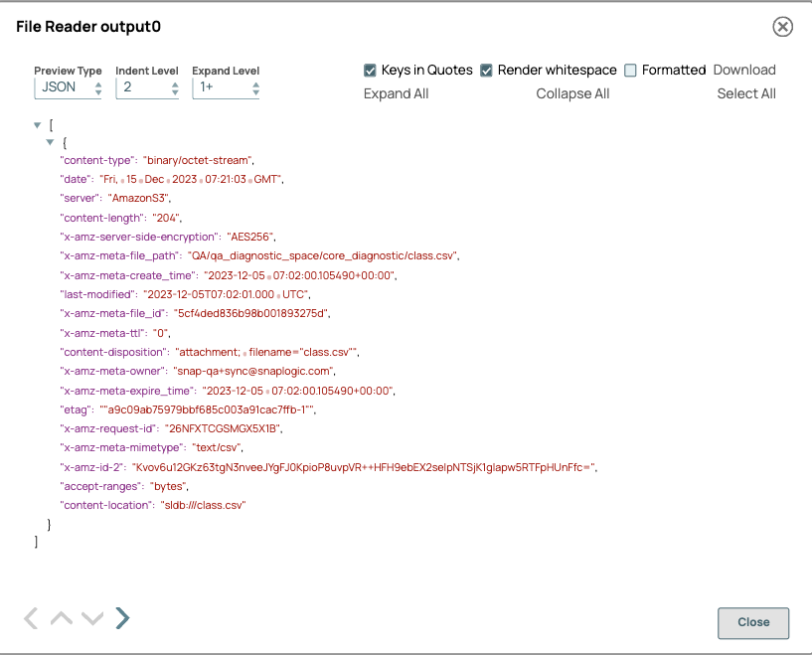The width and height of the screenshot is (812, 655).
Task: Click the Close button
Action: coord(752,623)
